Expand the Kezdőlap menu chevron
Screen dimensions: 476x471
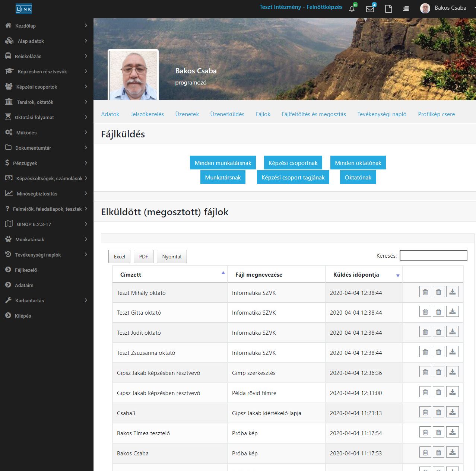pyautogui.click(x=86, y=25)
